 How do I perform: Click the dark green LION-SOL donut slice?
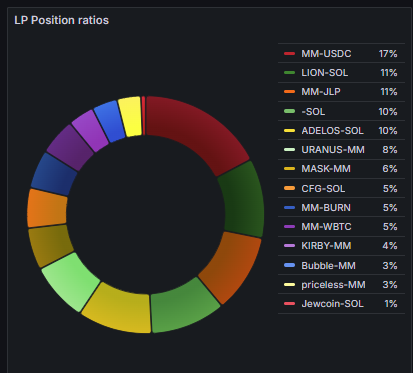pyautogui.click(x=244, y=200)
